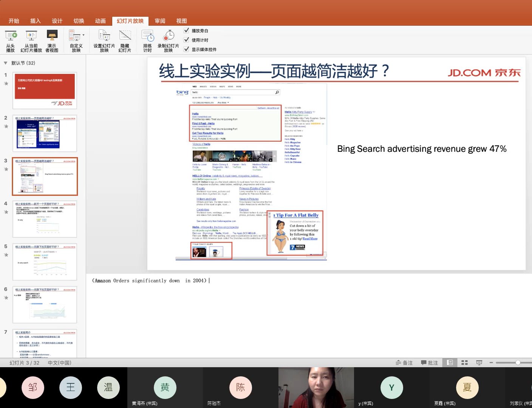
Task: Select slide 5 thumbnail in the panel
Action: [x=45, y=262]
